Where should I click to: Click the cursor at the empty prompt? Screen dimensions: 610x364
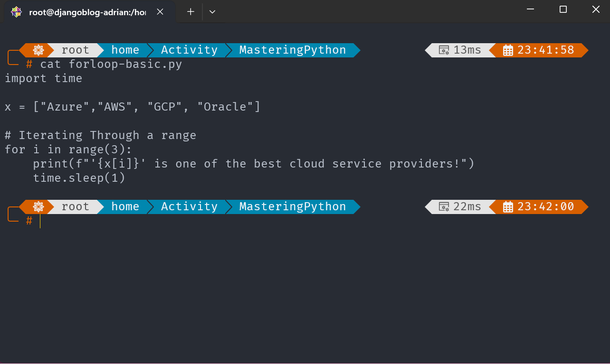tap(40, 221)
